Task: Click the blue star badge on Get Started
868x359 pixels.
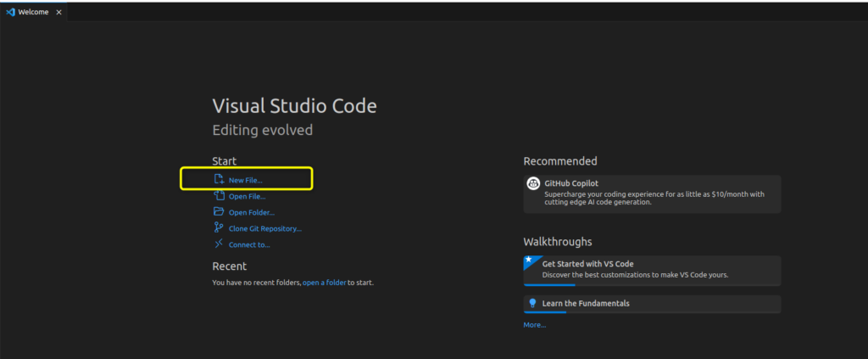Action: coord(529,260)
